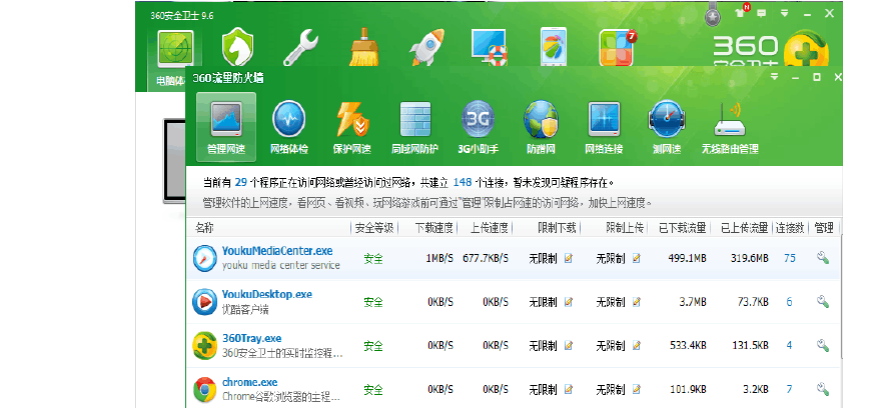Edit download limit for YoukuDesktop.exe
Viewport: 893px width, 408px height.
(568, 302)
